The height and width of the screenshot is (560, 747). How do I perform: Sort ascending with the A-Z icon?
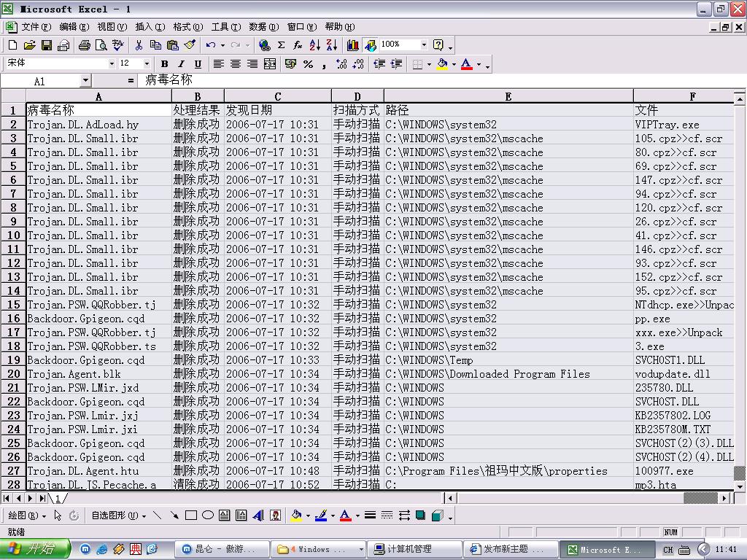(314, 45)
